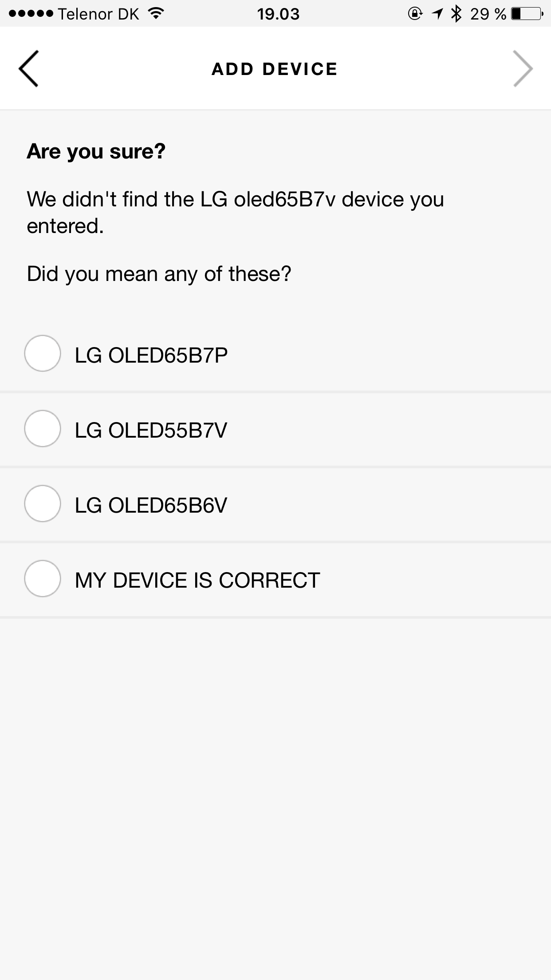Select the LG OLED65B7P radio circle
551x980 pixels.
point(43,353)
